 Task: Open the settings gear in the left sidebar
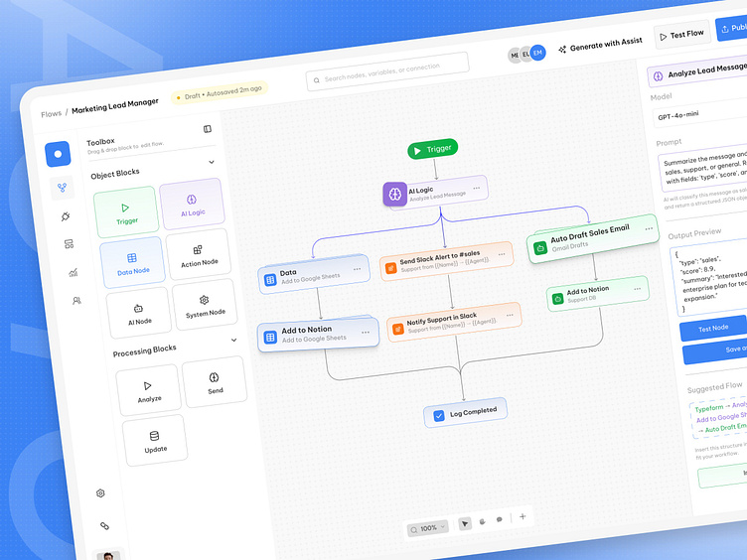pyautogui.click(x=100, y=493)
